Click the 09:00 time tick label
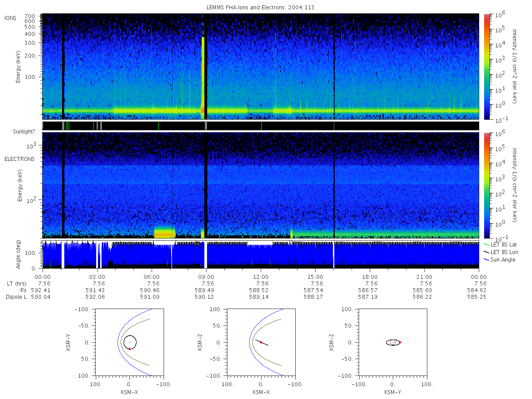 [206, 277]
